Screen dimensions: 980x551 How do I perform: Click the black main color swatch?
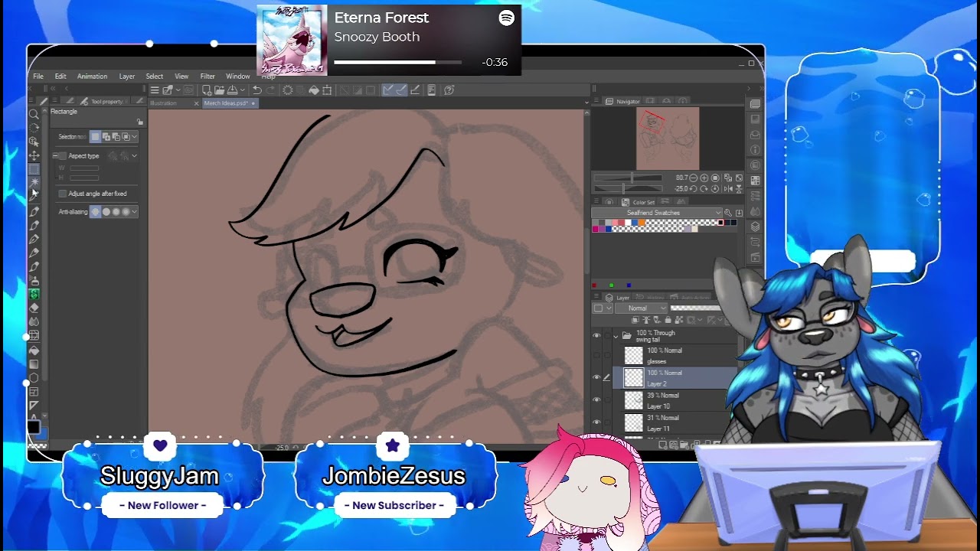[x=33, y=426]
